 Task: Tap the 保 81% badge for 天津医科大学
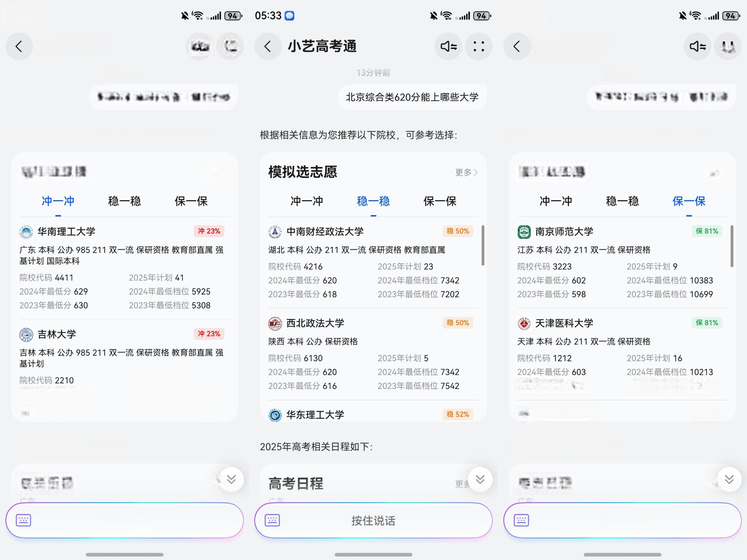tap(707, 323)
